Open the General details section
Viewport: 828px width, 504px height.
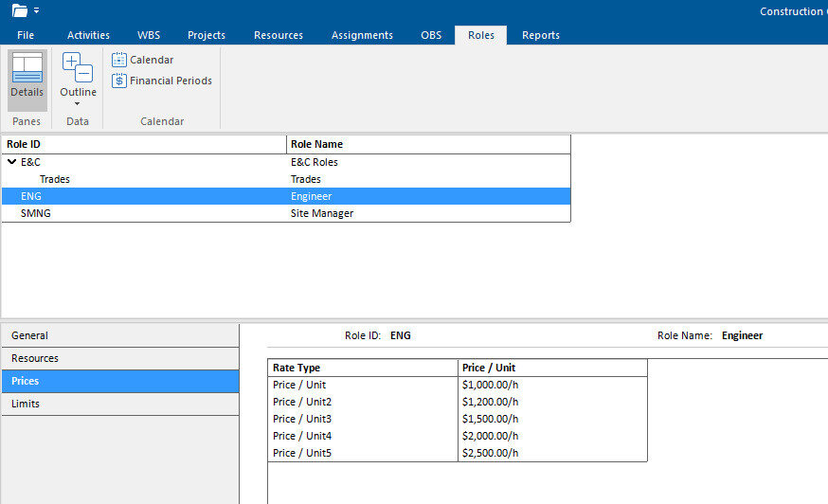(120, 335)
